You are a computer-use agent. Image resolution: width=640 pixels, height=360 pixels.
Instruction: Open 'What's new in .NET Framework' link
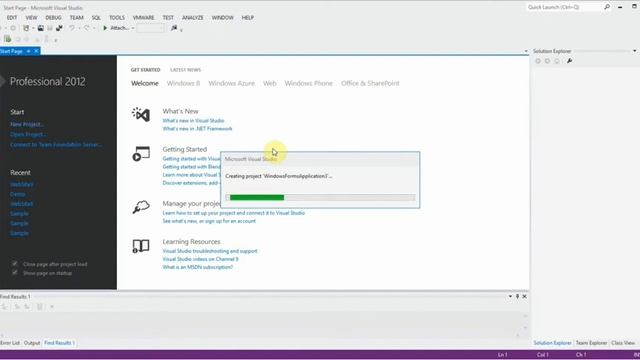coord(197,129)
